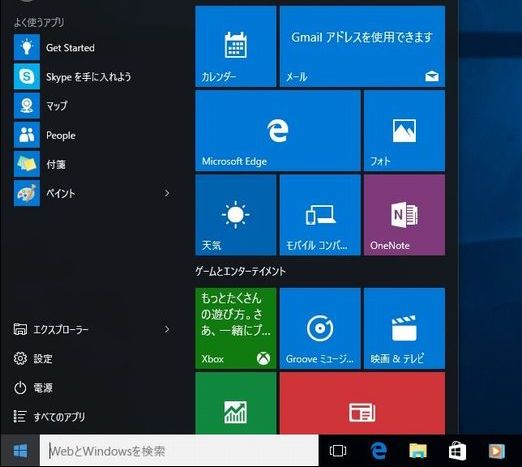Open the フォト photos tile

tap(404, 130)
